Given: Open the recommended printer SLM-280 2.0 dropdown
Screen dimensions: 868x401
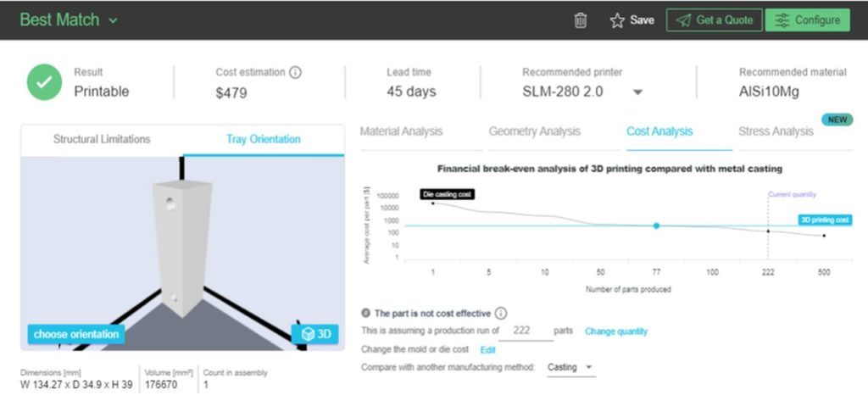Looking at the screenshot, I should (637, 92).
